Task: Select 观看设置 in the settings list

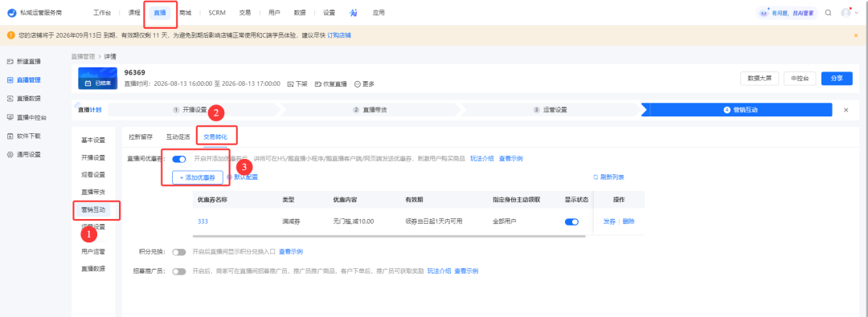Action: (93, 174)
